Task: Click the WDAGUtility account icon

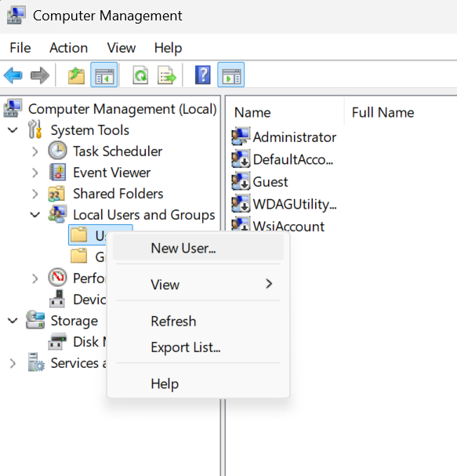Action: coord(241,204)
